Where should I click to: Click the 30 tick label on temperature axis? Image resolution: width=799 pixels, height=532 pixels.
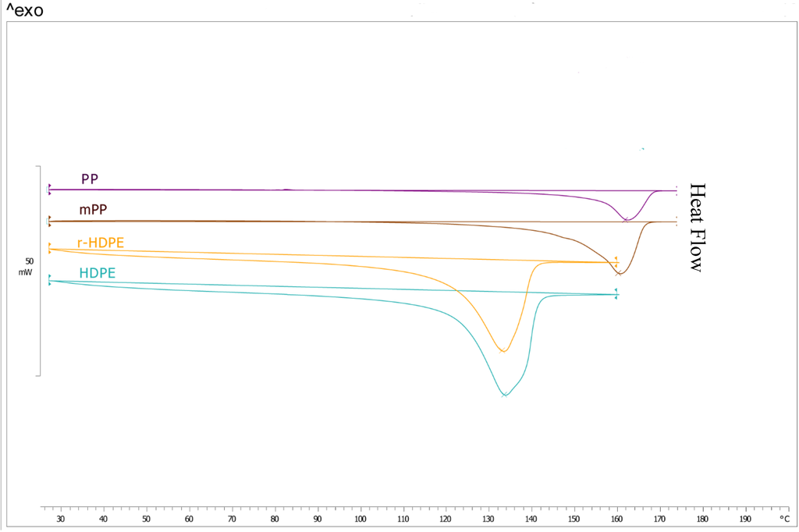pos(61,520)
